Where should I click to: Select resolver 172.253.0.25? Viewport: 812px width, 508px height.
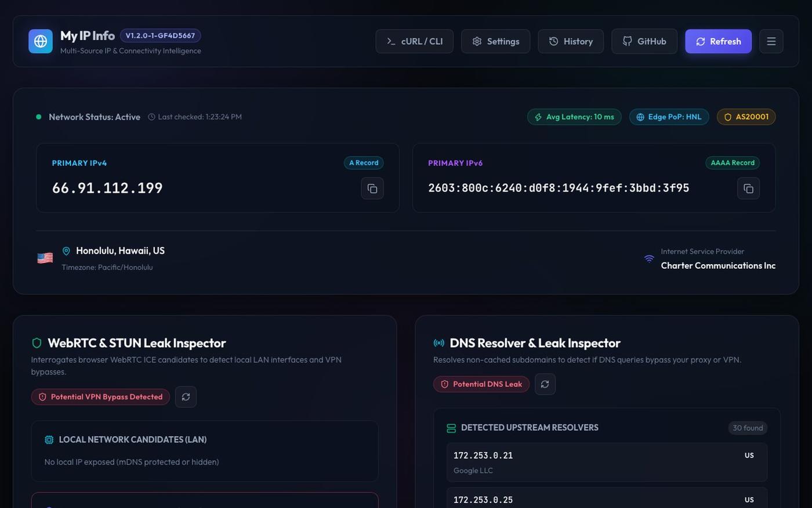point(483,500)
